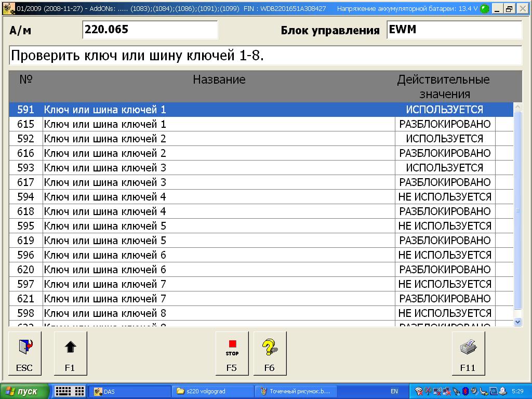Click the Действительные значения column header

point(444,87)
